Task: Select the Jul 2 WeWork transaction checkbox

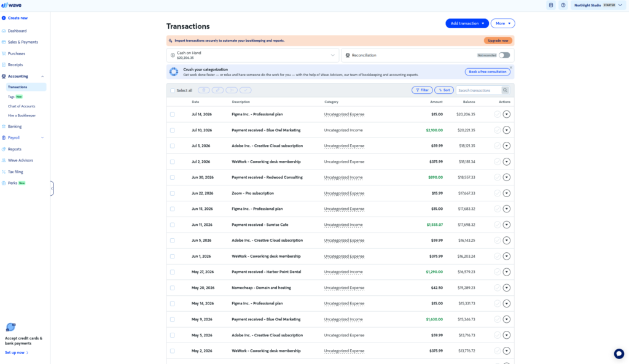Action: tap(173, 161)
